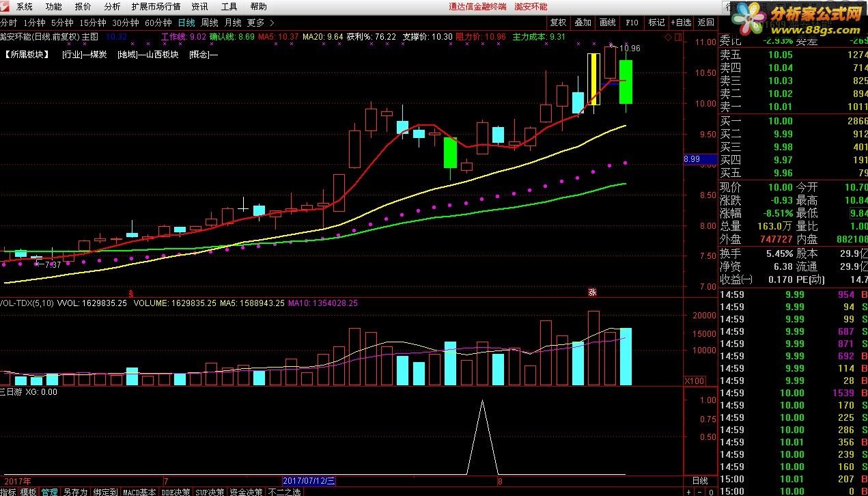
Task: Click the minus zoom button beside 日线
Action: pos(699,492)
